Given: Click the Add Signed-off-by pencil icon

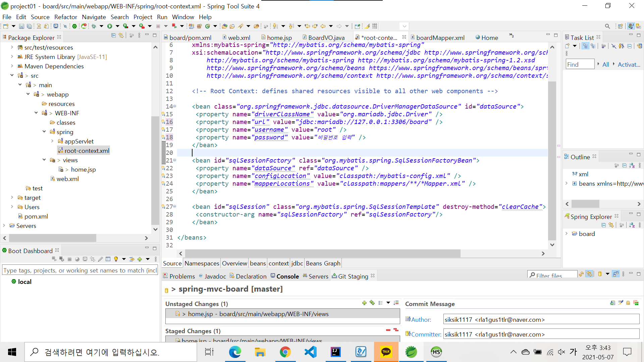Looking at the screenshot, I should (x=621, y=303).
